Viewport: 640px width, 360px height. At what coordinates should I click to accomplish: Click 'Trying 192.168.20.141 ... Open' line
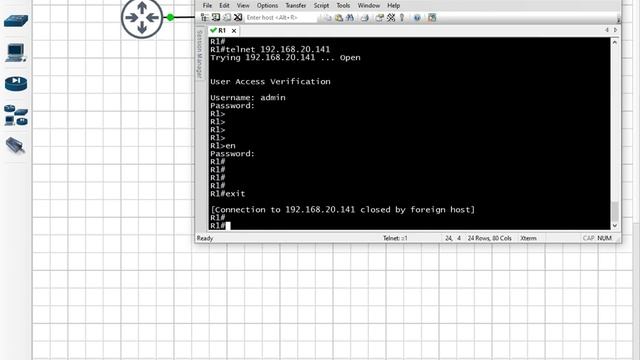click(x=285, y=58)
